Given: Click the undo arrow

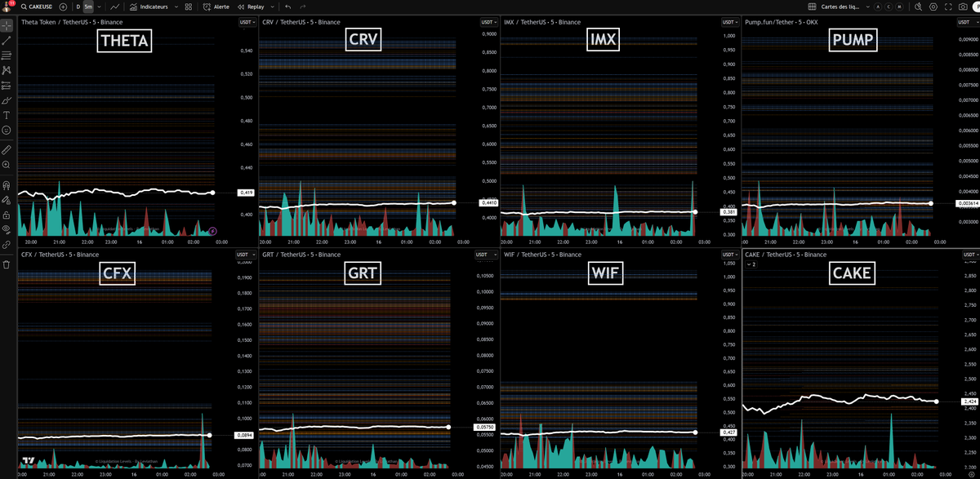Looking at the screenshot, I should pyautogui.click(x=288, y=7).
